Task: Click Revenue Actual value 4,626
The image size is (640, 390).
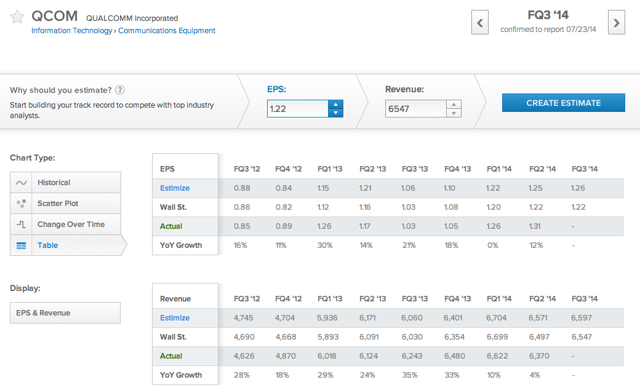Action: [x=244, y=356]
